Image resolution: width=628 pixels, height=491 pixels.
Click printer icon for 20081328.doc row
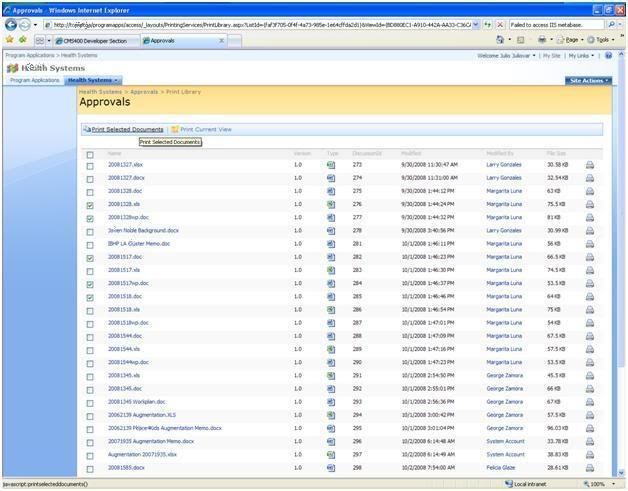[x=590, y=191]
